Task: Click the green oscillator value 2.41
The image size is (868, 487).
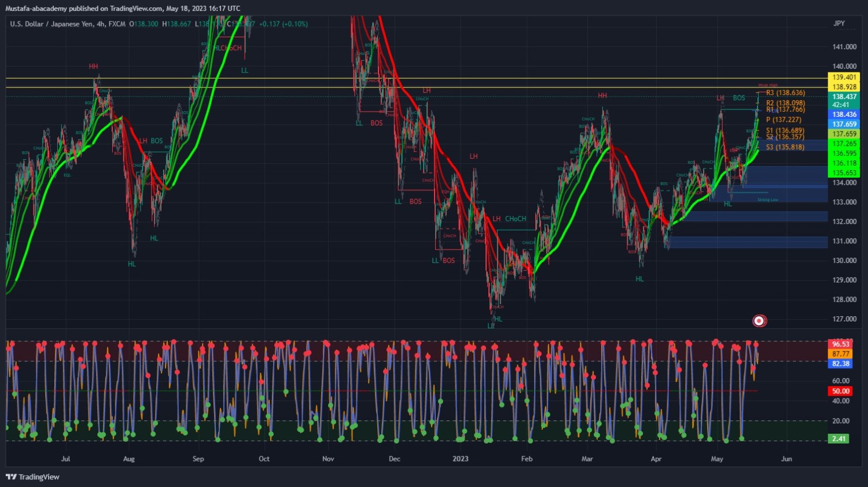Action: click(x=839, y=439)
